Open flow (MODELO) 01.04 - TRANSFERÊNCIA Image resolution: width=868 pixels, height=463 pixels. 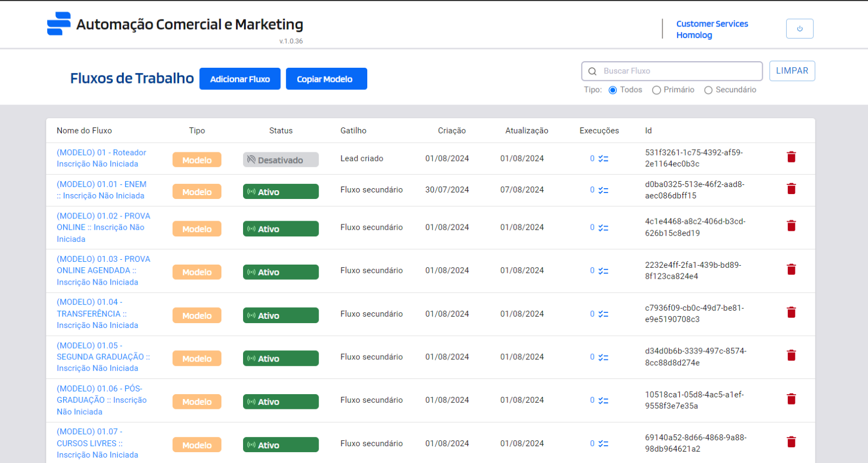98,313
